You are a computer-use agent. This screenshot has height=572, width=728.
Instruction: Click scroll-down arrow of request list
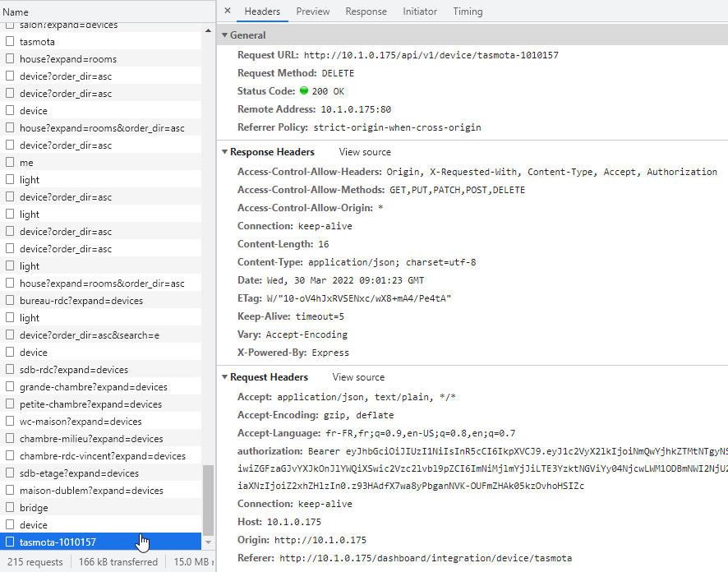[208, 542]
